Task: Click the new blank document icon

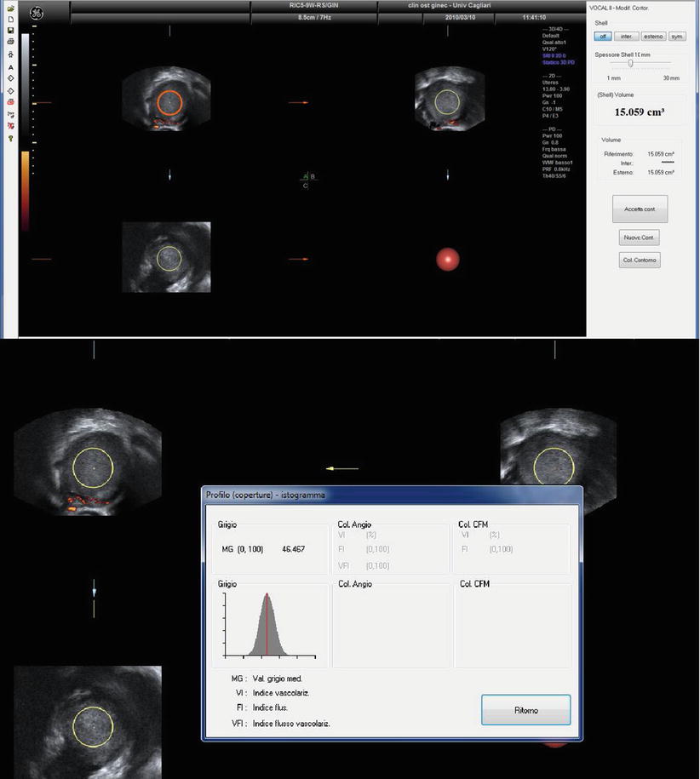Action: (x=10, y=18)
